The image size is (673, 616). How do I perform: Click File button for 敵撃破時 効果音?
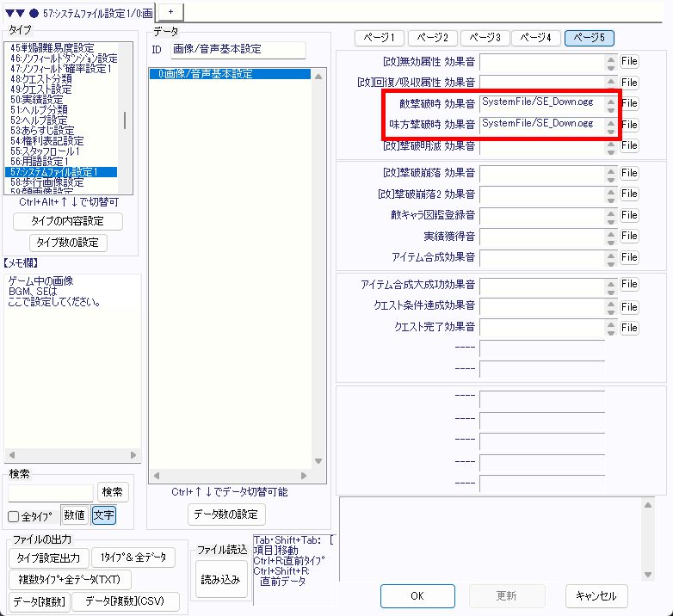(x=629, y=103)
